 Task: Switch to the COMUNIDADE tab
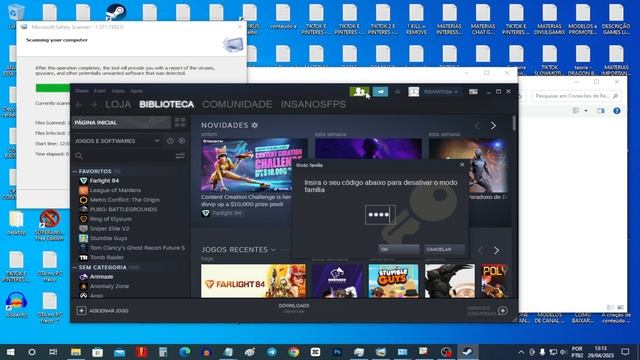coord(237,104)
